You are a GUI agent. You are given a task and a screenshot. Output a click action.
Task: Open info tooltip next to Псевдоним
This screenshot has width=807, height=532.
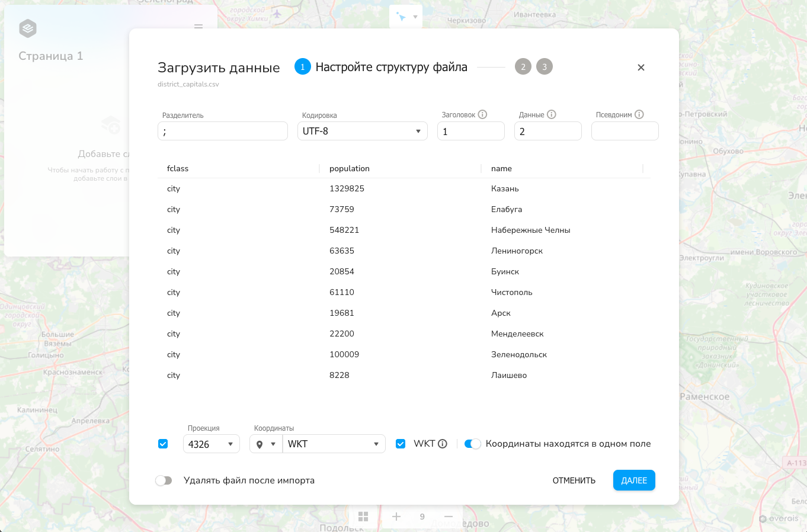pyautogui.click(x=639, y=114)
